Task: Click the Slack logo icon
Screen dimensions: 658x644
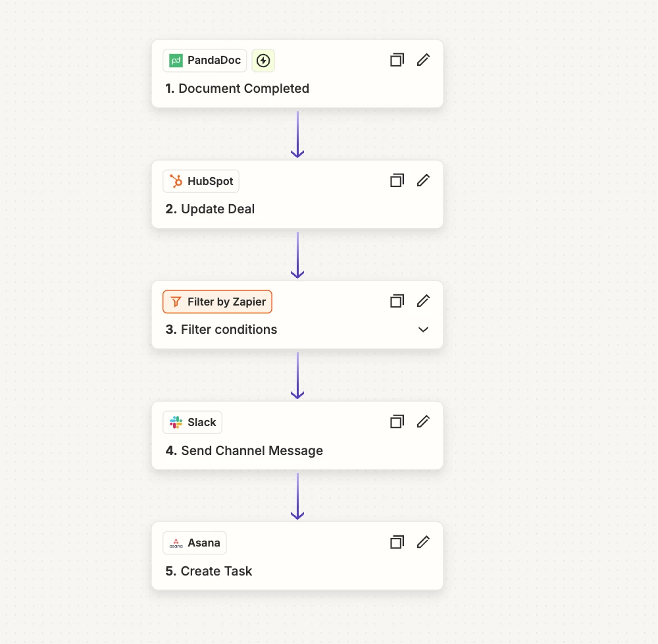Action: click(176, 422)
